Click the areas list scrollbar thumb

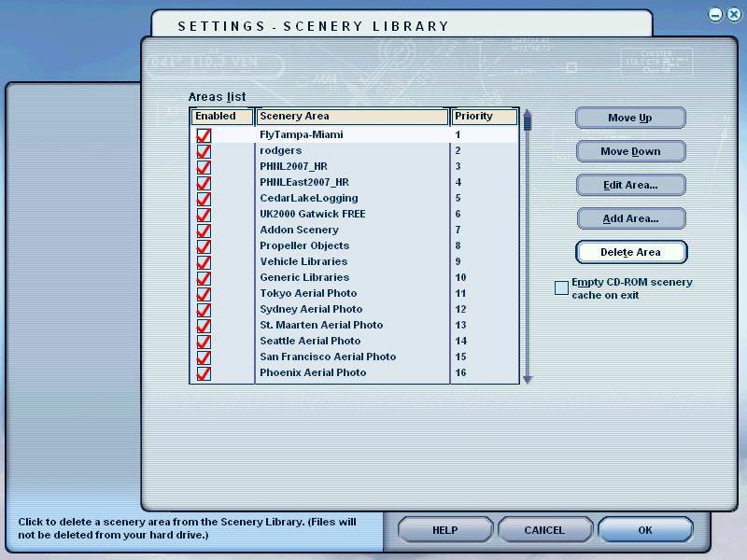coord(527,123)
